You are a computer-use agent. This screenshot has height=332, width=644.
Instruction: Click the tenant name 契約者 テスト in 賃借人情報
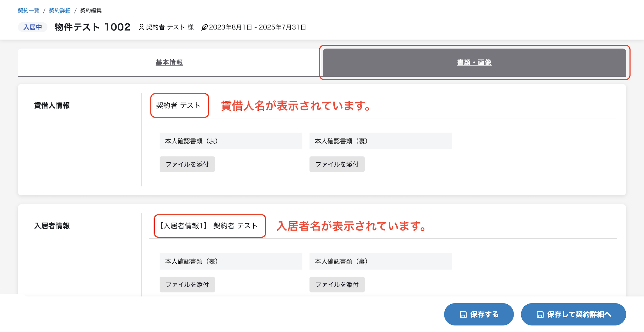pyautogui.click(x=178, y=105)
